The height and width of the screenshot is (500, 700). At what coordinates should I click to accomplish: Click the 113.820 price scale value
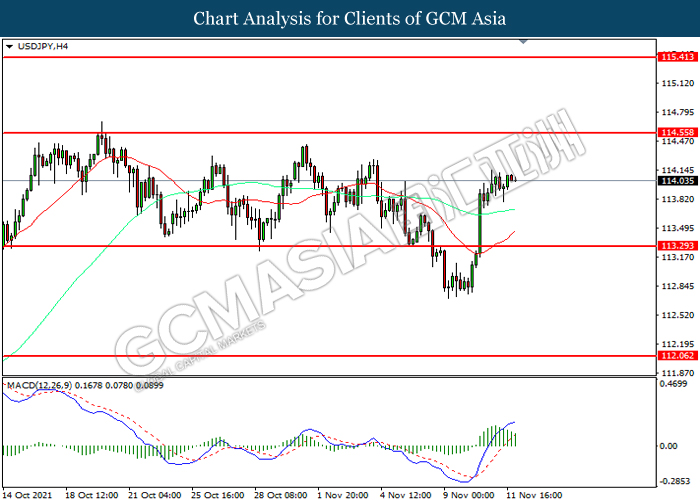tap(678, 200)
